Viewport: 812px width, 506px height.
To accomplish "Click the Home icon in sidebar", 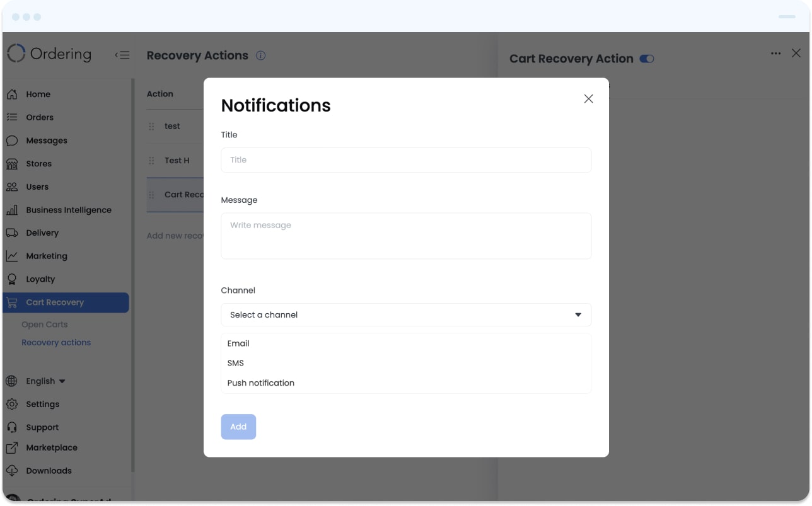I will [x=11, y=94].
